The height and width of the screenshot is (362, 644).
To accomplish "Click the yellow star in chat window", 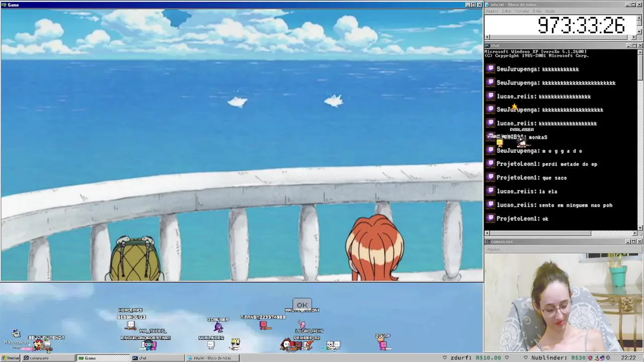I will click(514, 106).
